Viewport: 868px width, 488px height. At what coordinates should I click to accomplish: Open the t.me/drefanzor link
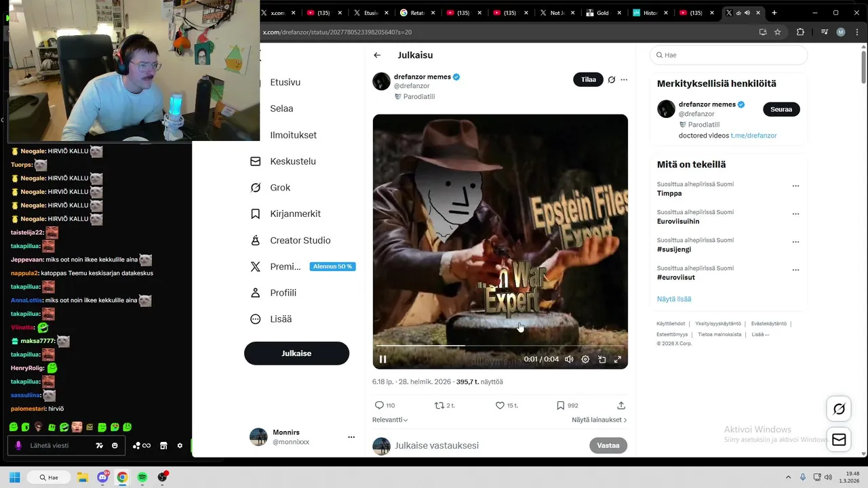coord(753,136)
